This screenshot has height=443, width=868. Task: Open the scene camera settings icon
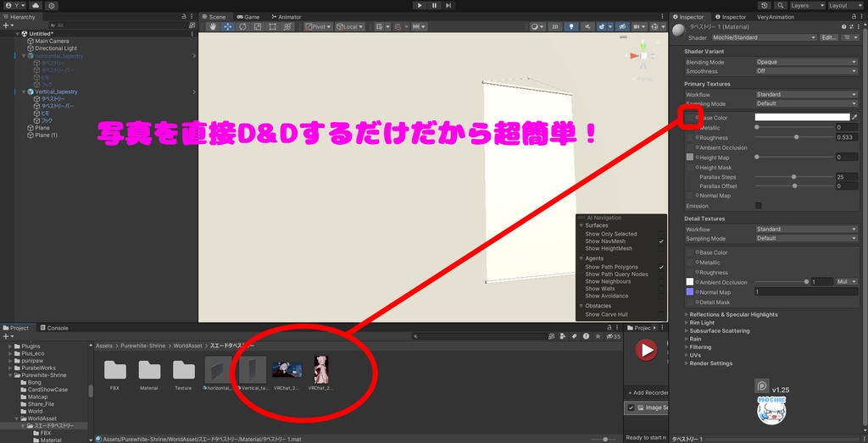click(637, 26)
